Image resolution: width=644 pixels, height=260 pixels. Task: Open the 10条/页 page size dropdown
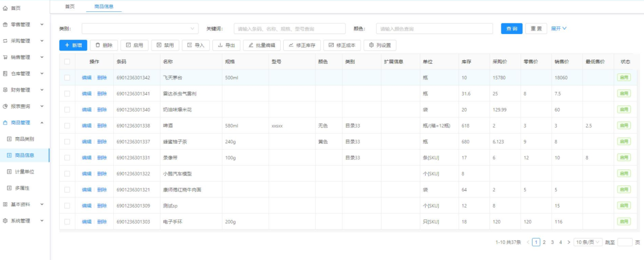click(x=587, y=242)
